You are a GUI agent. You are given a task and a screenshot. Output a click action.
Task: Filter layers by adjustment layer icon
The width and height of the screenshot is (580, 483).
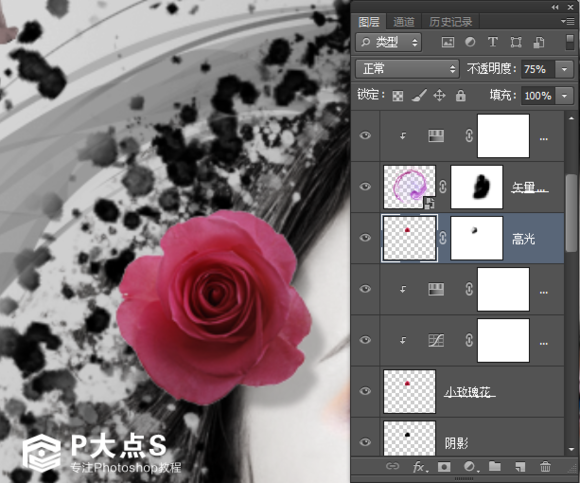point(470,42)
